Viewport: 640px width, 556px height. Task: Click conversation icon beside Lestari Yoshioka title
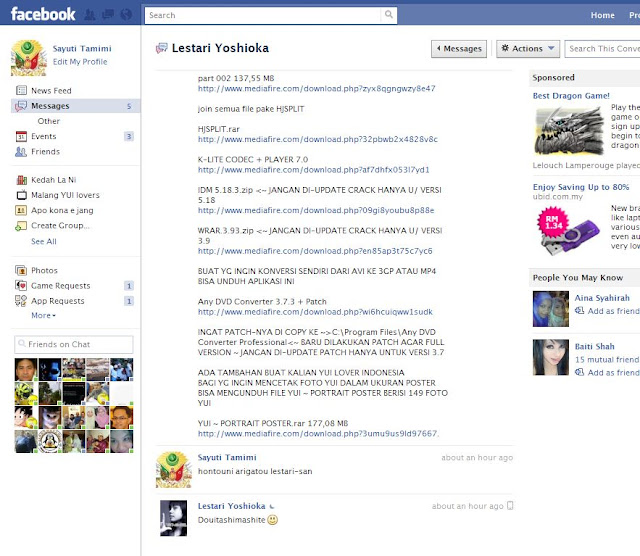pyautogui.click(x=162, y=48)
